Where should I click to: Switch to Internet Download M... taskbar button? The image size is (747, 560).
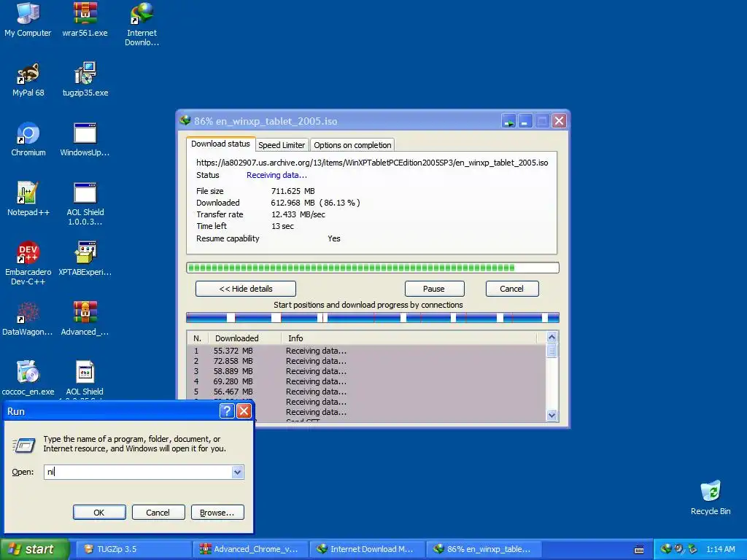coord(368,550)
